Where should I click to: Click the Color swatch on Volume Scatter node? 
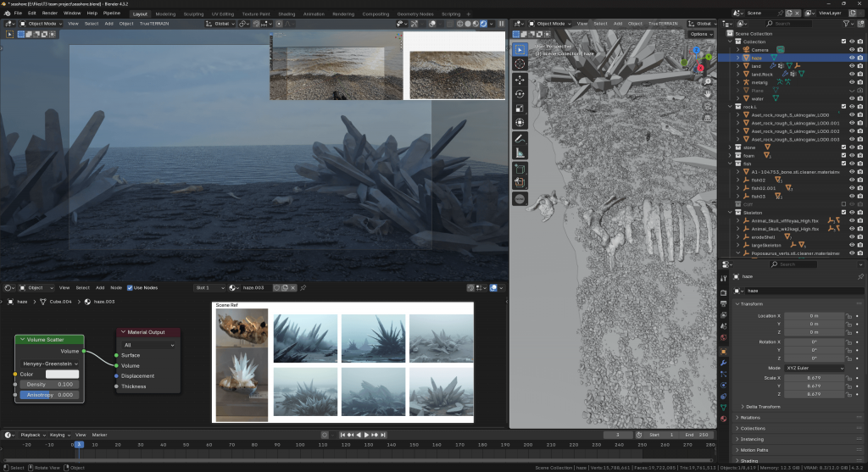coord(62,374)
